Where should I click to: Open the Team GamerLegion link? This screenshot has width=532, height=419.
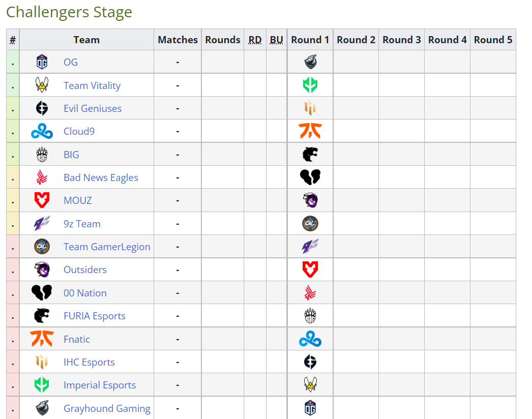[x=107, y=247]
